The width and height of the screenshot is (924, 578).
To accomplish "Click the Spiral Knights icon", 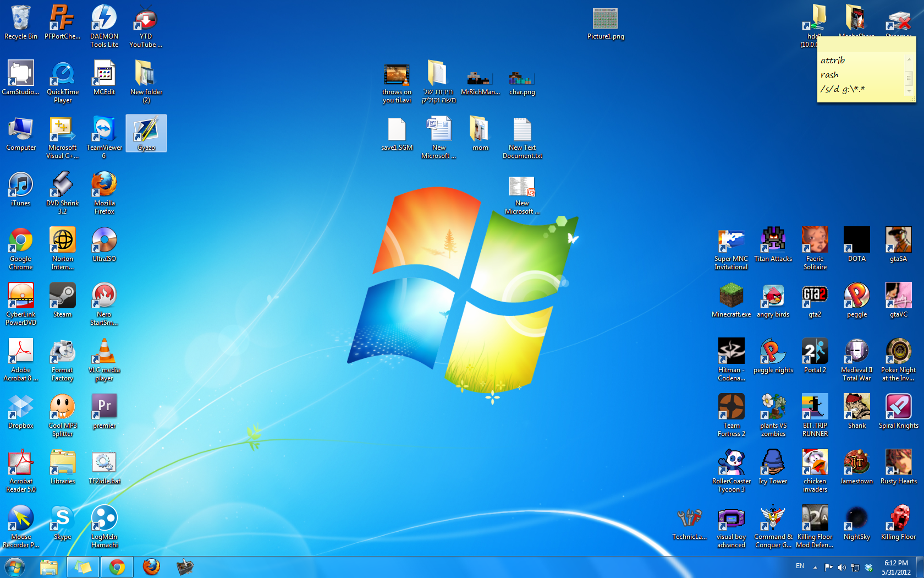I will [x=899, y=412].
